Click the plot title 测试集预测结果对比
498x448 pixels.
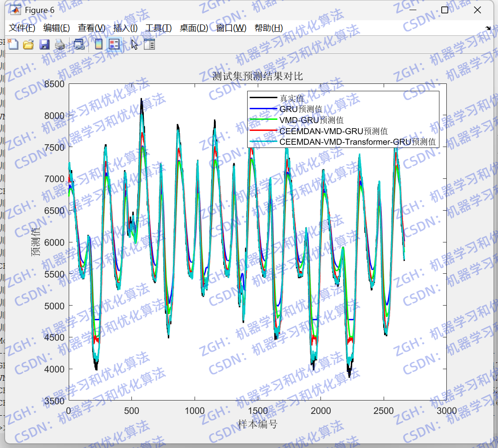(x=257, y=76)
